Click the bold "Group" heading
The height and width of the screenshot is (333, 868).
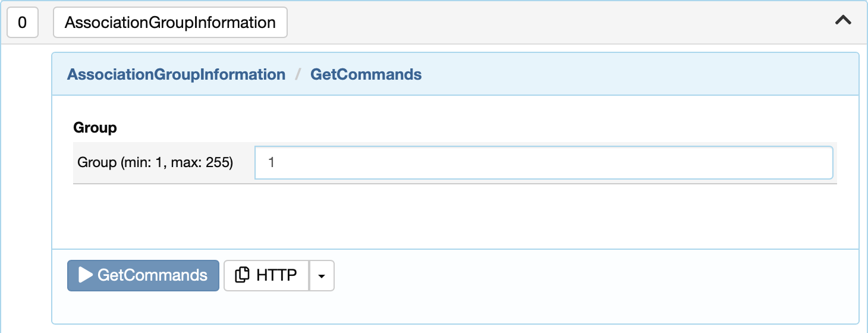point(95,127)
